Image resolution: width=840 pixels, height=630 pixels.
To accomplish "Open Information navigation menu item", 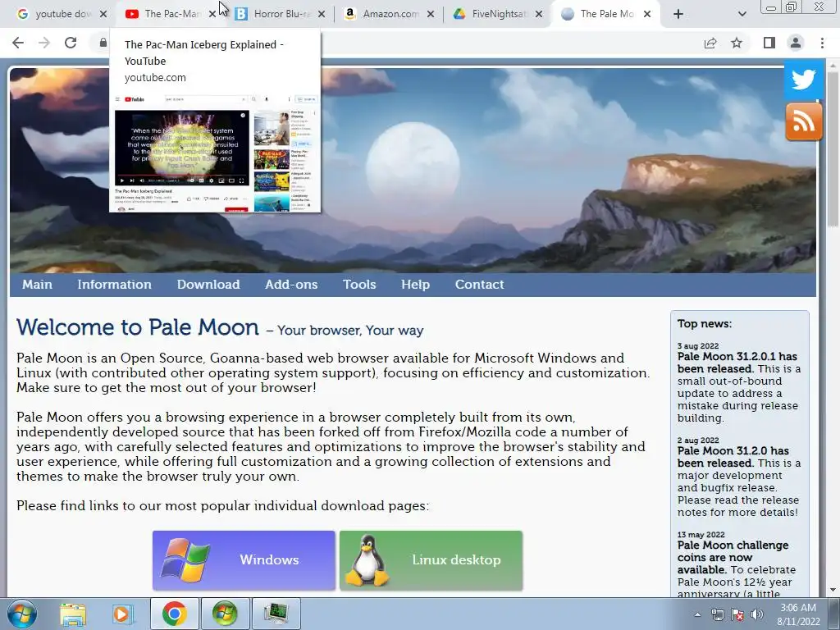I will pos(114,285).
